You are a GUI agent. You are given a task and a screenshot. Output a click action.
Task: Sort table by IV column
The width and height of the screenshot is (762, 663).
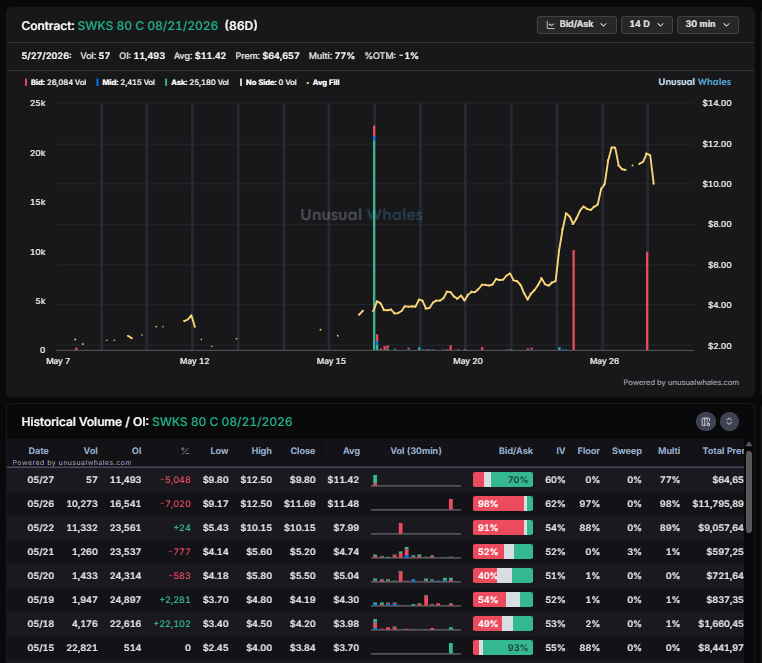(x=560, y=451)
